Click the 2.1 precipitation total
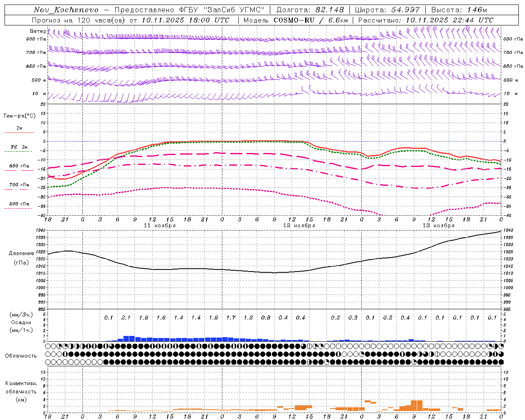525x420 pixels. (126, 318)
